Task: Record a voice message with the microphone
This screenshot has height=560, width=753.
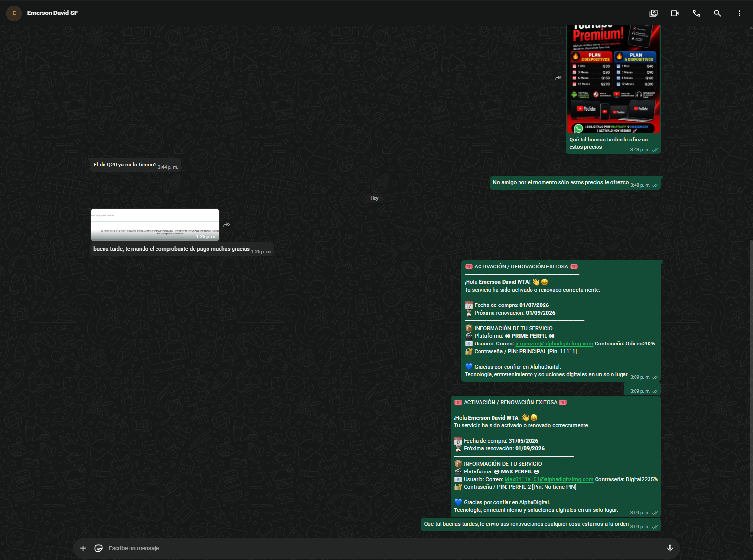Action: tap(670, 548)
